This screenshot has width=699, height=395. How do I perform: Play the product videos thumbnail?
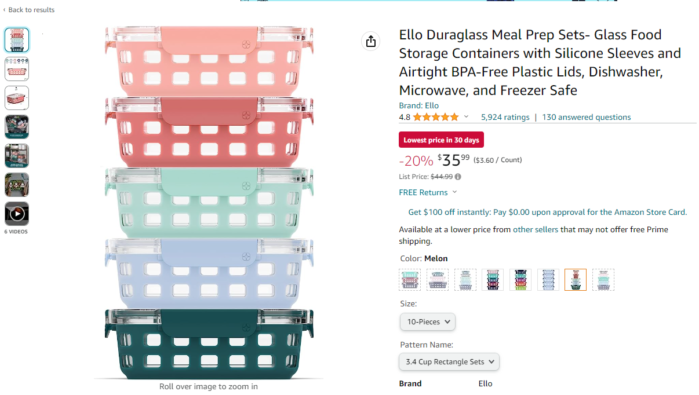click(17, 214)
